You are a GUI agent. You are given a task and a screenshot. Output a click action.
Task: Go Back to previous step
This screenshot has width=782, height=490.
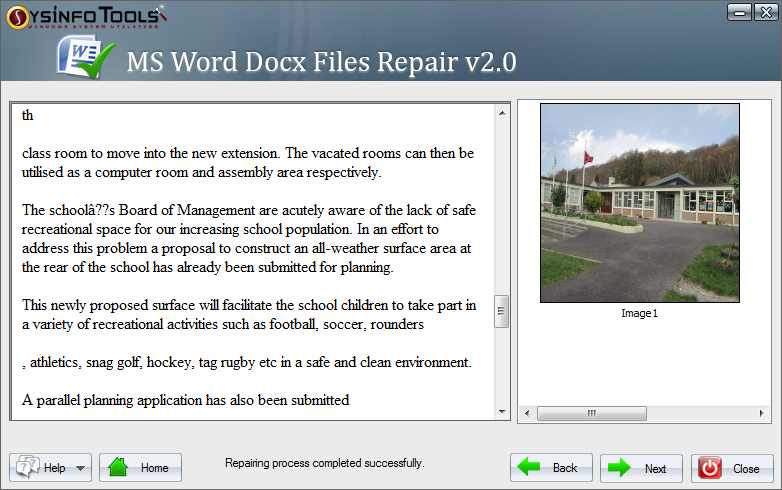(x=551, y=468)
